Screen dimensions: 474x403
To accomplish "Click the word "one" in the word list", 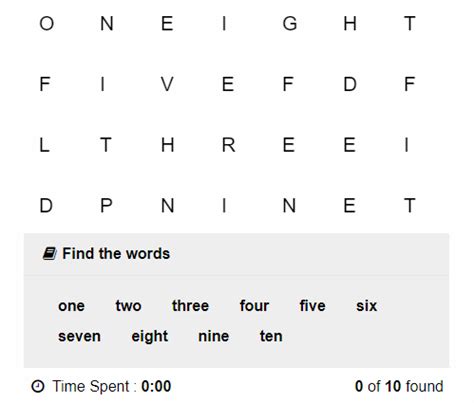I will pos(71,306).
